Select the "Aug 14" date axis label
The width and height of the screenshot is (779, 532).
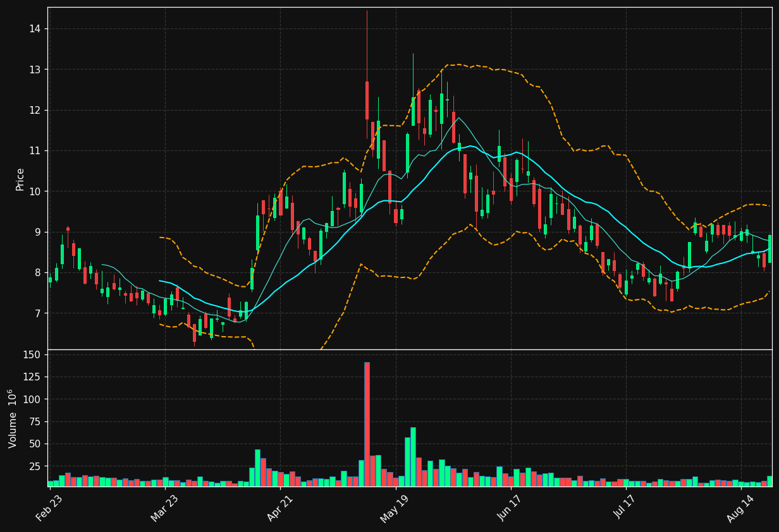[740, 508]
